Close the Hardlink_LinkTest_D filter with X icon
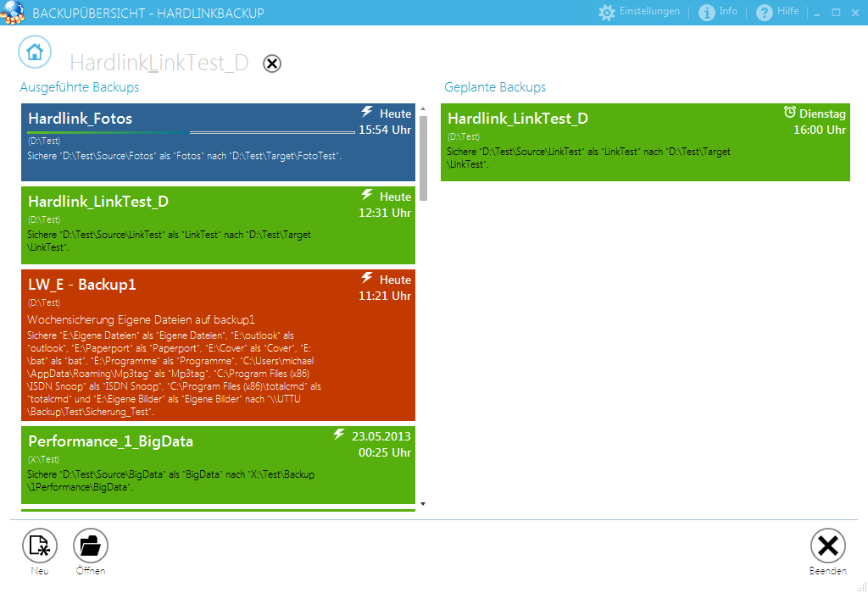Image resolution: width=868 pixels, height=593 pixels. (x=272, y=64)
